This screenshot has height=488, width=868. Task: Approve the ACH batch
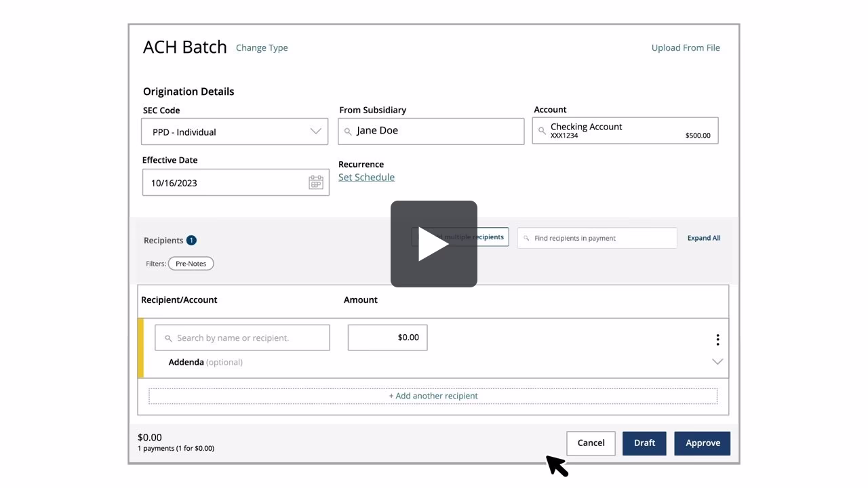click(703, 443)
